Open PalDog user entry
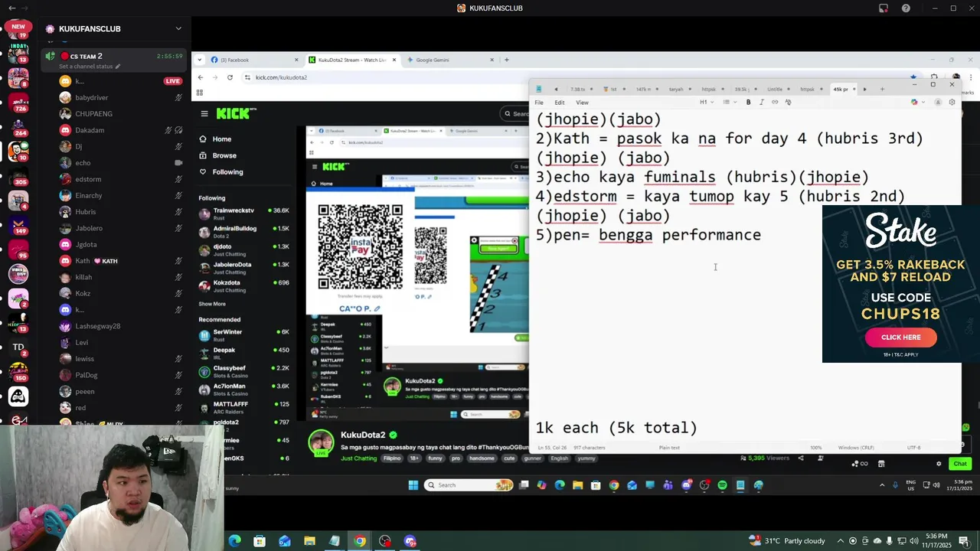980x551 pixels. [87, 375]
